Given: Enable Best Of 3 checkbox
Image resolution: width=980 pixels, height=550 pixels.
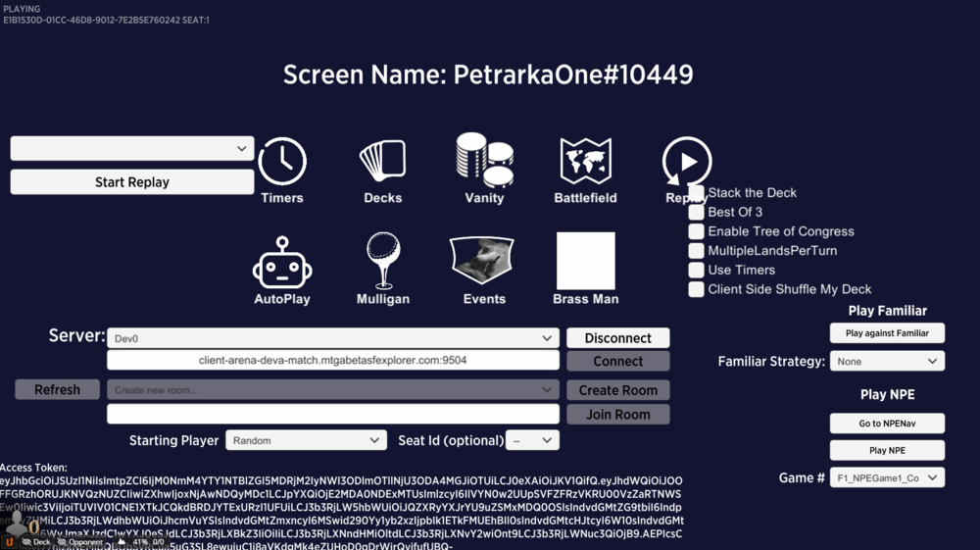Looking at the screenshot, I should click(696, 212).
